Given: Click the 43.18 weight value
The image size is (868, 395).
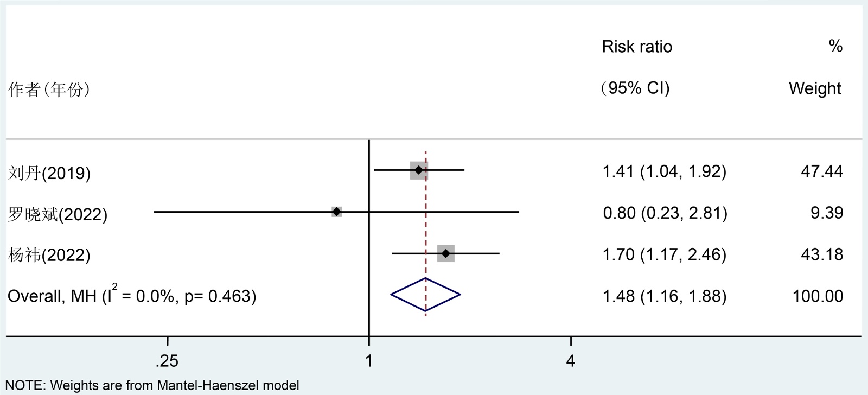Looking at the screenshot, I should (822, 254).
